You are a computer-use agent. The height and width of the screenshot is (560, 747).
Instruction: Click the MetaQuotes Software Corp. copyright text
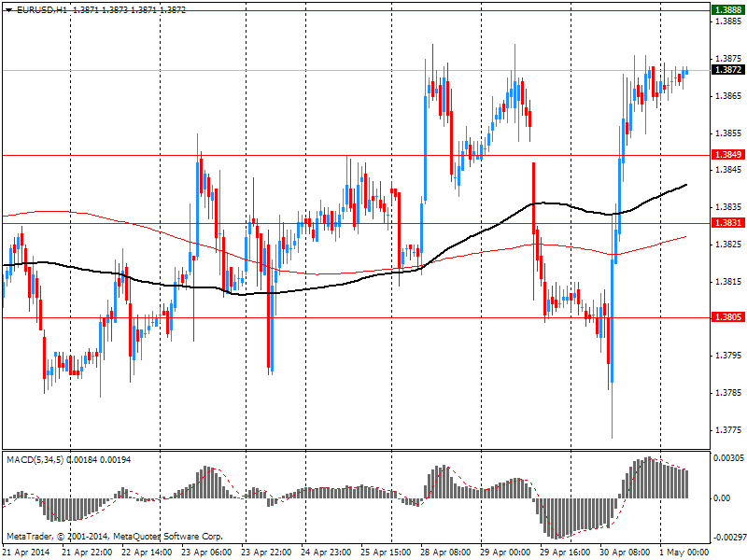114,537
